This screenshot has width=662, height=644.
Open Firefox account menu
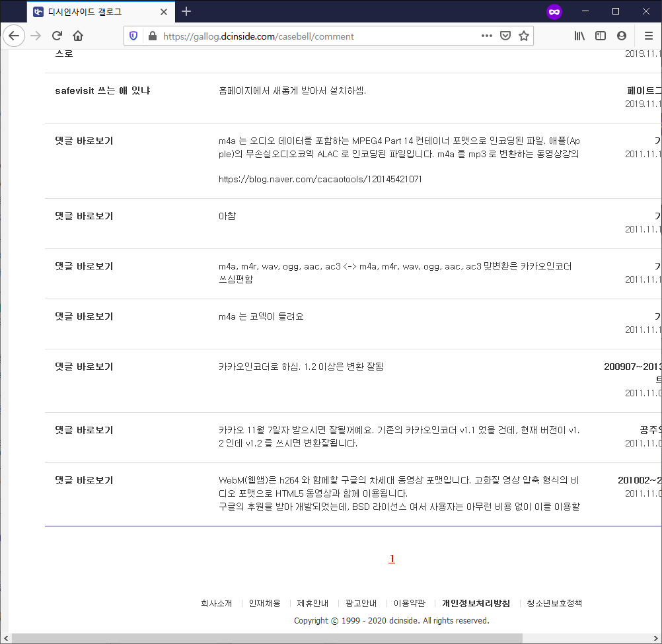pyautogui.click(x=622, y=36)
